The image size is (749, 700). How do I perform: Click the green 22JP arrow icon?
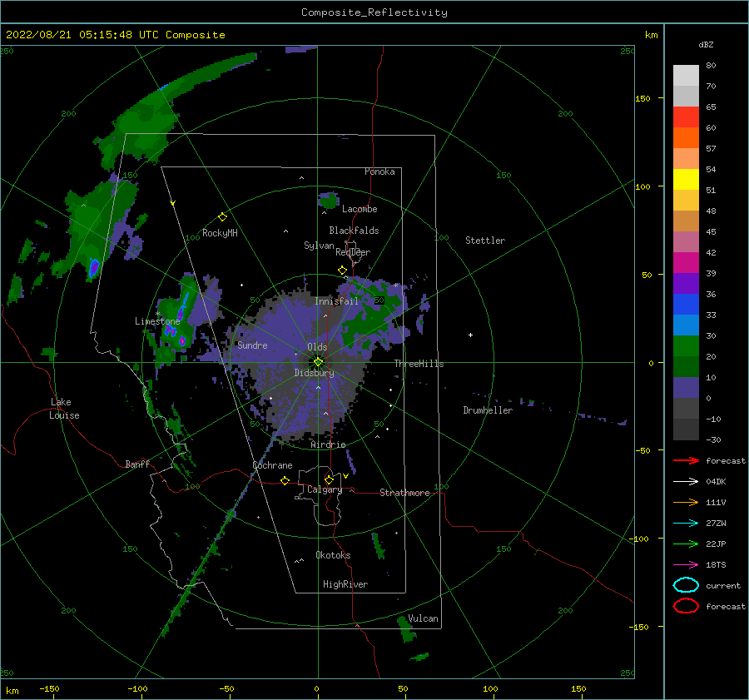click(686, 544)
